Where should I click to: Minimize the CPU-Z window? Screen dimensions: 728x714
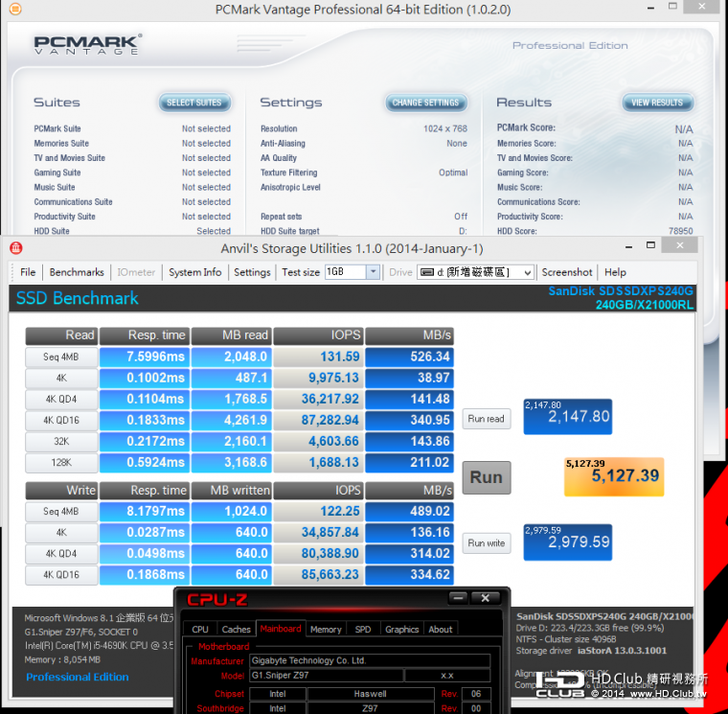pyautogui.click(x=458, y=598)
